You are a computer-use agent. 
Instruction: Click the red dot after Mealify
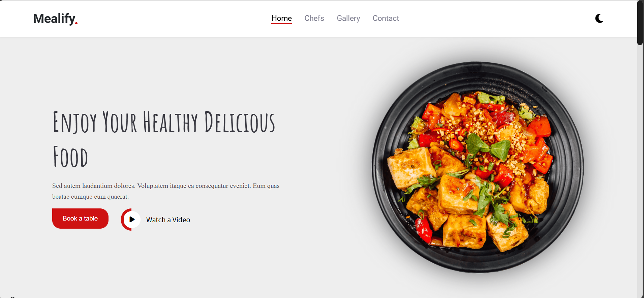(76, 23)
